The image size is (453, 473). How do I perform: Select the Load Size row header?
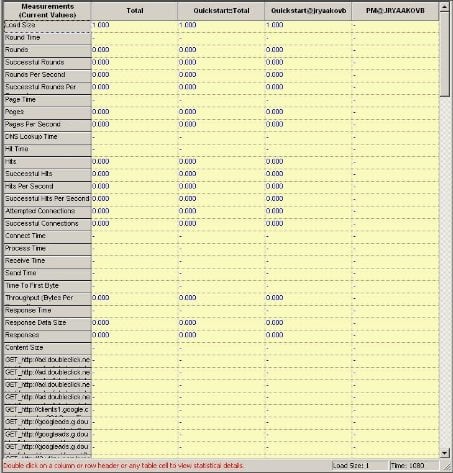pyautogui.click(x=47, y=26)
